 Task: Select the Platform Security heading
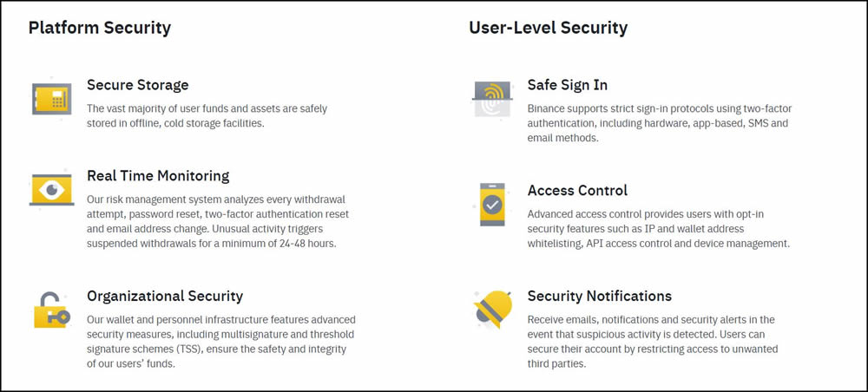[100, 28]
